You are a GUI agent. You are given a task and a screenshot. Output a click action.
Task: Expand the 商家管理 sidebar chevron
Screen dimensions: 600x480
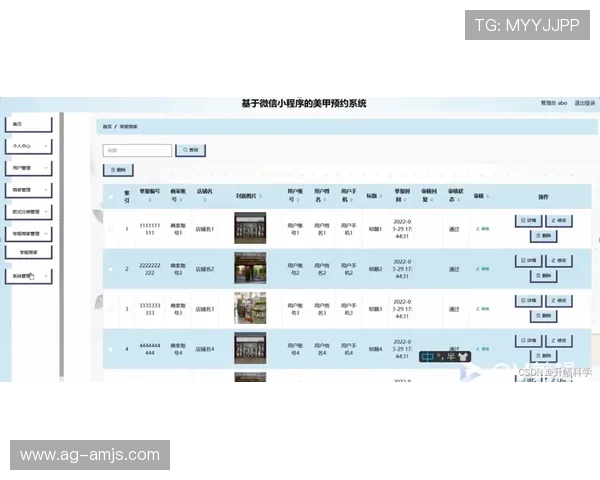(46, 189)
